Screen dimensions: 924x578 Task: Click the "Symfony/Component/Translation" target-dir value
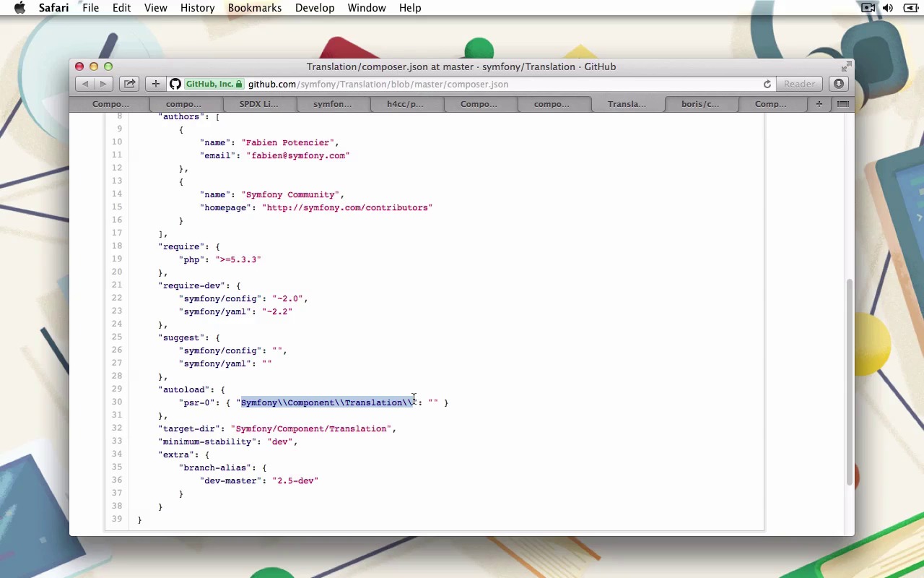311,428
